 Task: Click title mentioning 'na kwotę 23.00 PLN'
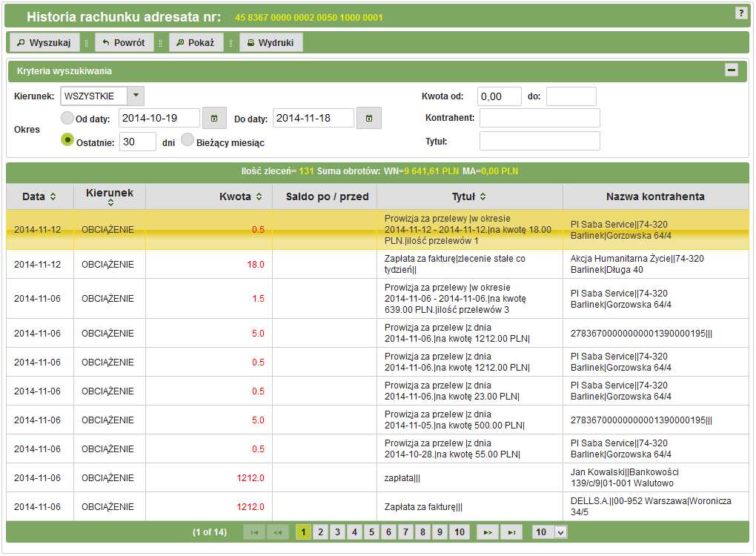click(452, 391)
